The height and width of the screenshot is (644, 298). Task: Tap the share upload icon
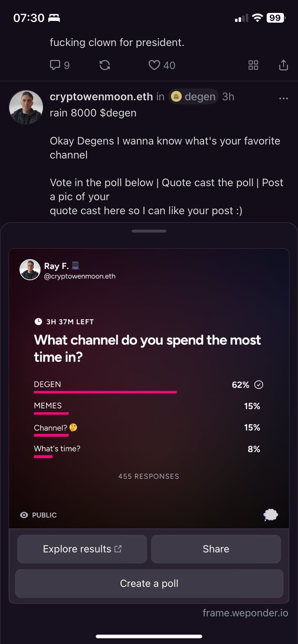284,65
